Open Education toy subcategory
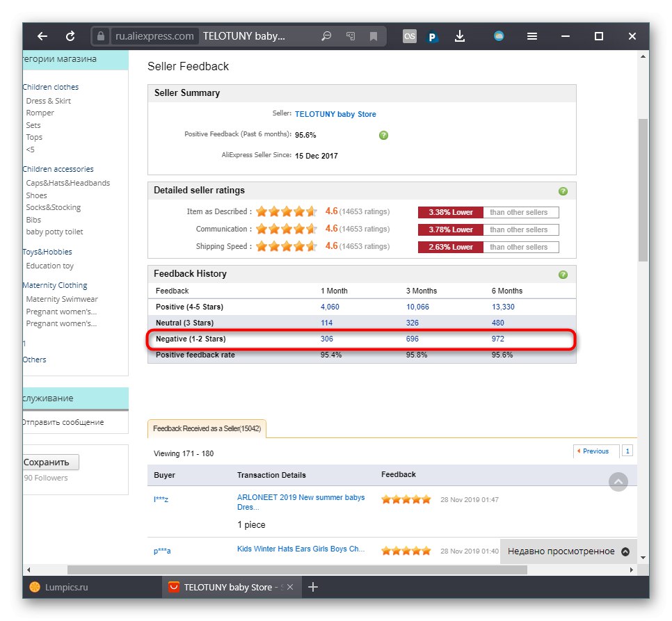 coord(49,266)
